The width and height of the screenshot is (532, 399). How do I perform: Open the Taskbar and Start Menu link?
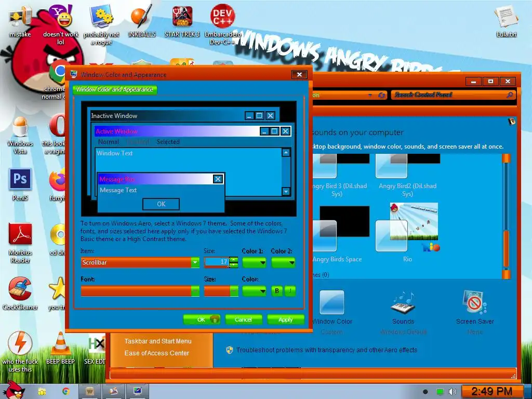(x=158, y=341)
